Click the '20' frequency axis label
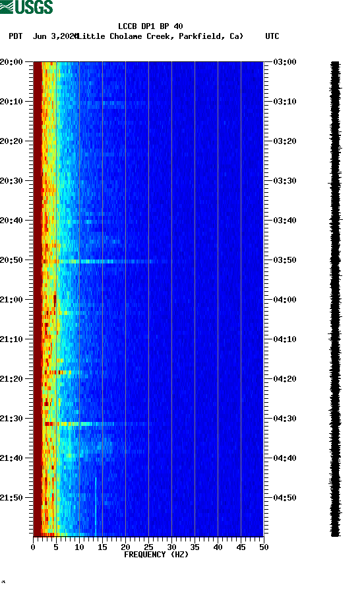Image resolution: width=364 pixels, height=589 pixels. point(125,547)
